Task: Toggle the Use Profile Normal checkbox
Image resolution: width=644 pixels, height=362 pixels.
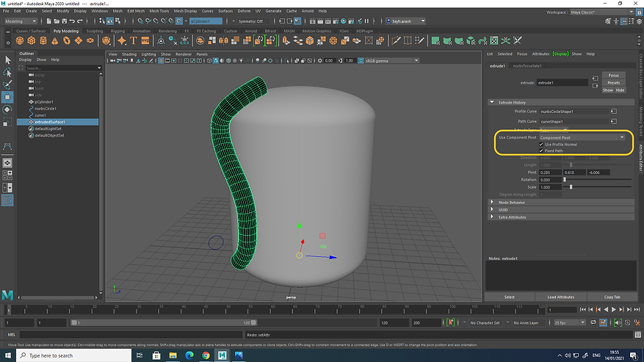Action: (x=541, y=145)
